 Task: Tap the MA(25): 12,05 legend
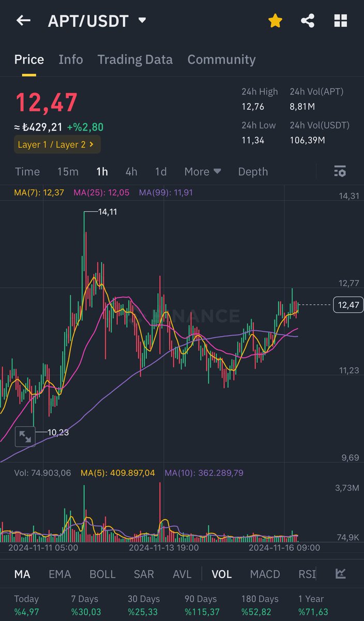(x=101, y=193)
